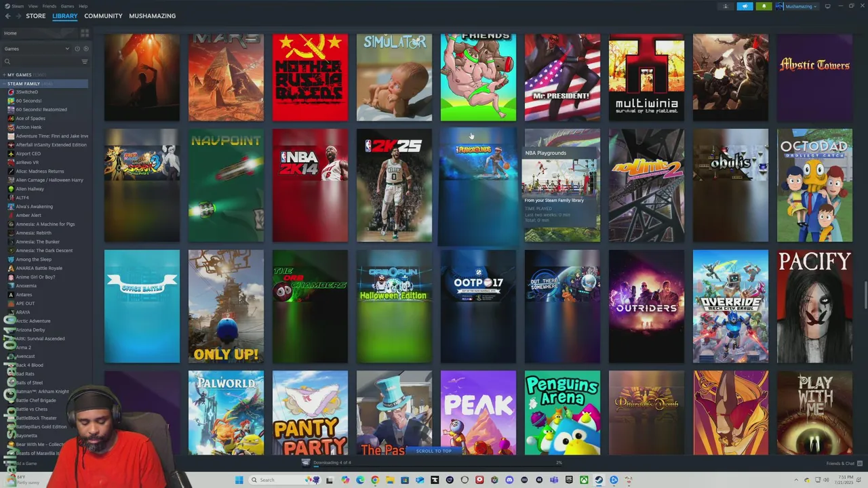Open the Games menu
868x488 pixels.
tap(67, 5)
